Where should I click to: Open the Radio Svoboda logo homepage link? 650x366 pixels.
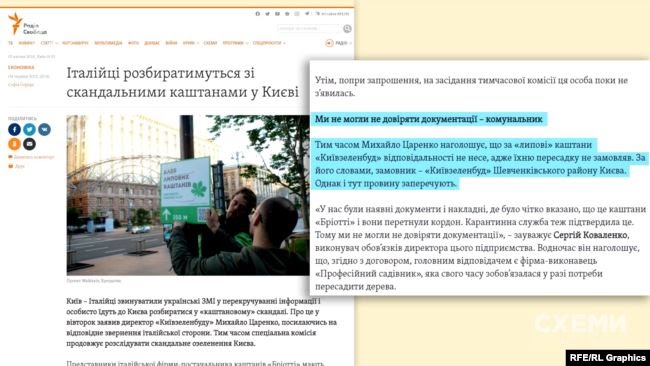(x=27, y=24)
